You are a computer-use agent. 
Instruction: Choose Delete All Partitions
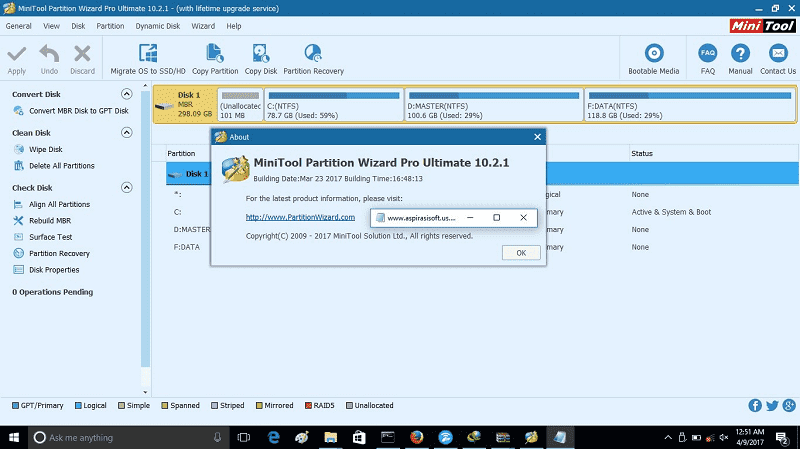[61, 166]
